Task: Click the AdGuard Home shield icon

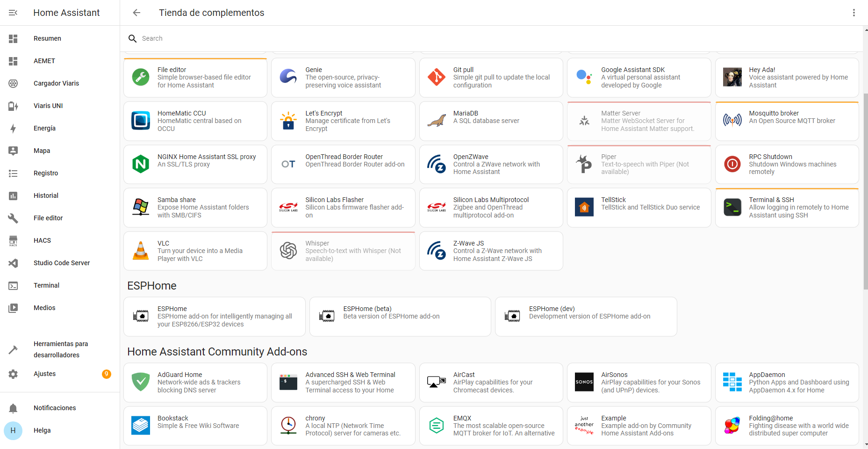Action: 141,382
